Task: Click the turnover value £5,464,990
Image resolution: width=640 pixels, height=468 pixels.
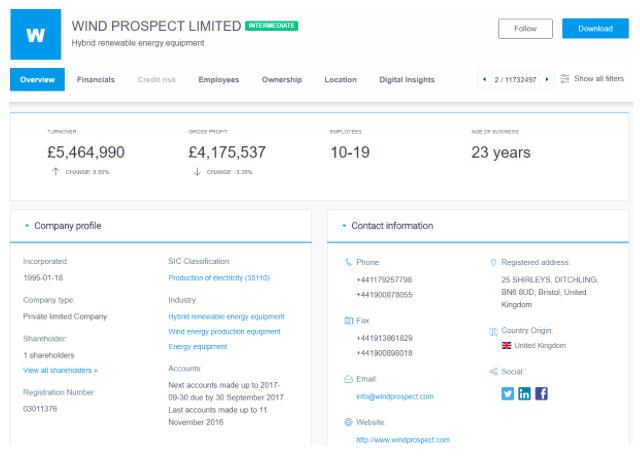Action: pyautogui.click(x=86, y=152)
